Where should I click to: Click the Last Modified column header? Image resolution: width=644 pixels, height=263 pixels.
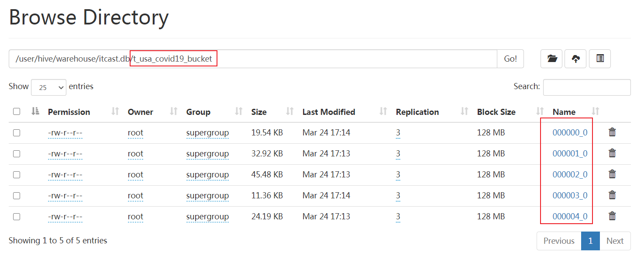329,112
